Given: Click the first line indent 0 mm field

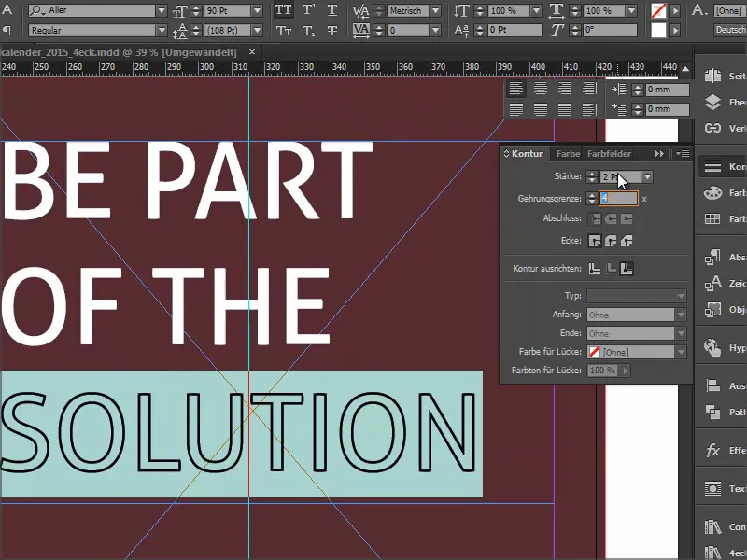Looking at the screenshot, I should (667, 109).
